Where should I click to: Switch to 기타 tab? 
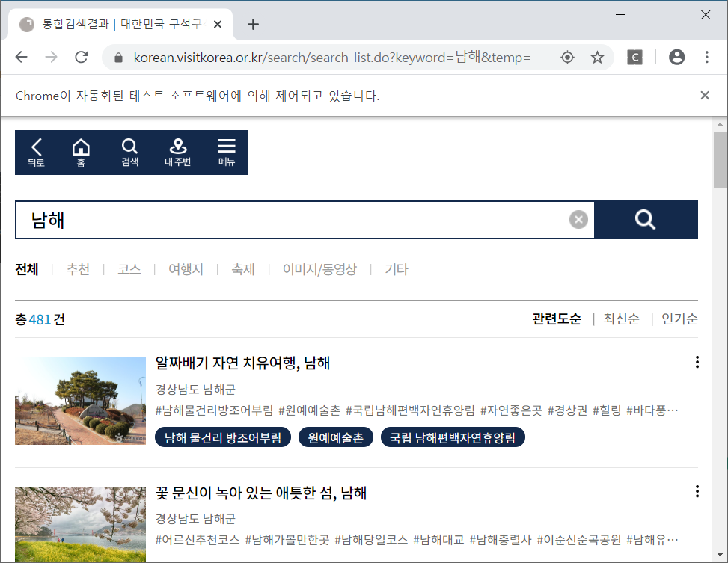(x=397, y=269)
